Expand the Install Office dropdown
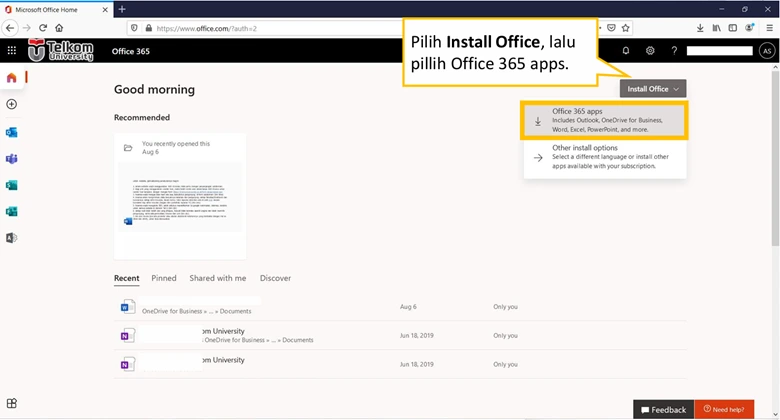The width and height of the screenshot is (780, 420). click(x=653, y=89)
